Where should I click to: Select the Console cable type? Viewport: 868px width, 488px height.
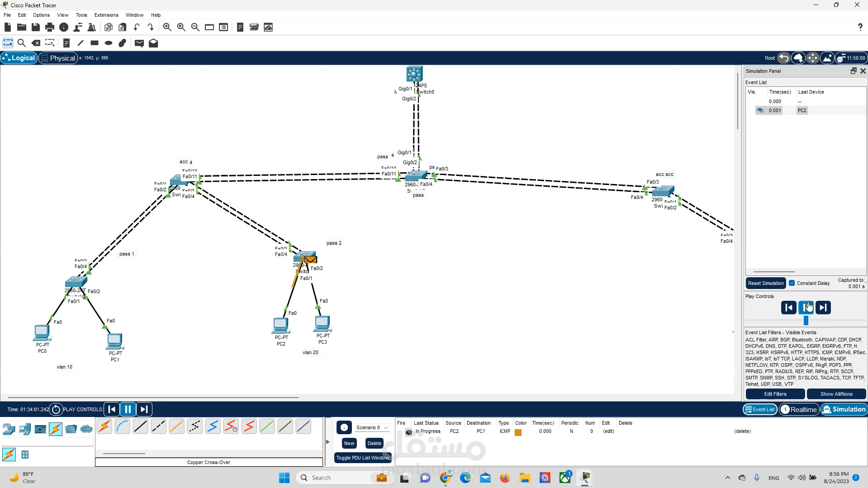[x=123, y=426]
